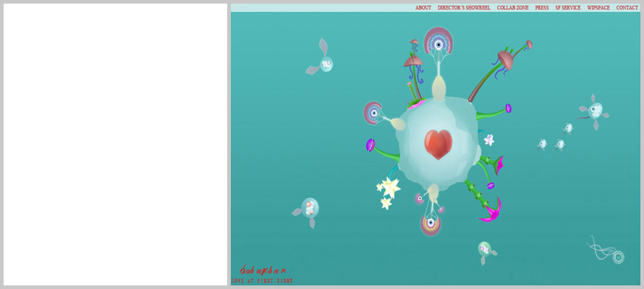Image resolution: width=644 pixels, height=289 pixels.
Task: Click the tall mushroom jellyfish at top right
Action: [505, 59]
